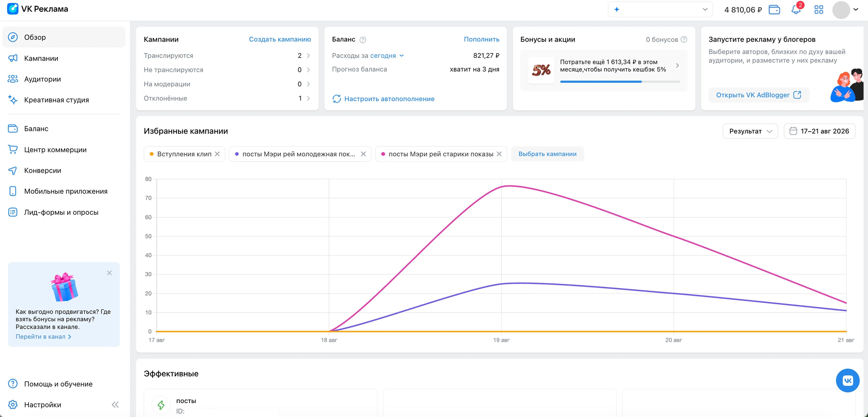Screen dimensions: 868x417
Task: Click the 5% cashback badge
Action: pyautogui.click(x=541, y=70)
